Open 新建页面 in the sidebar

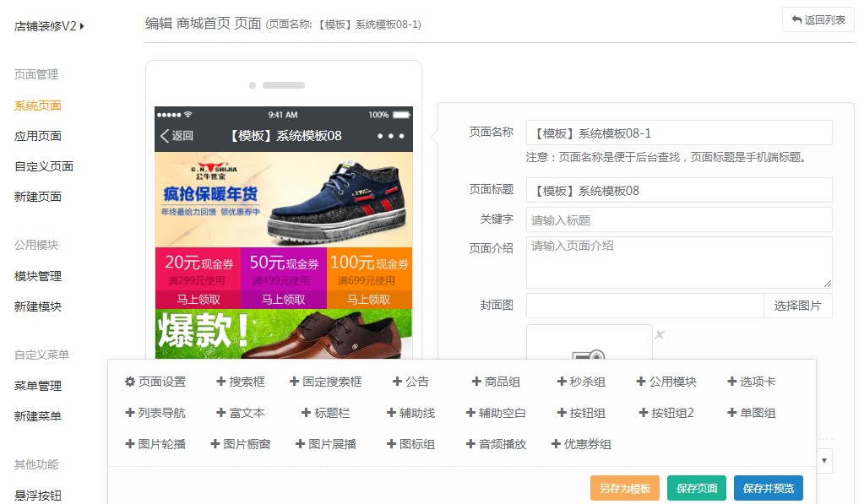37,197
